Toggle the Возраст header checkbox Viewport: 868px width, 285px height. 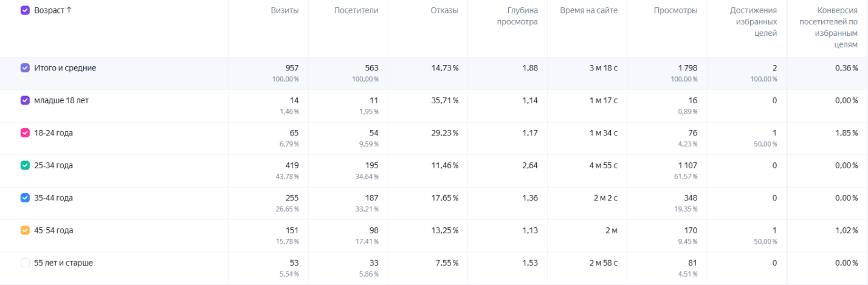(x=25, y=10)
